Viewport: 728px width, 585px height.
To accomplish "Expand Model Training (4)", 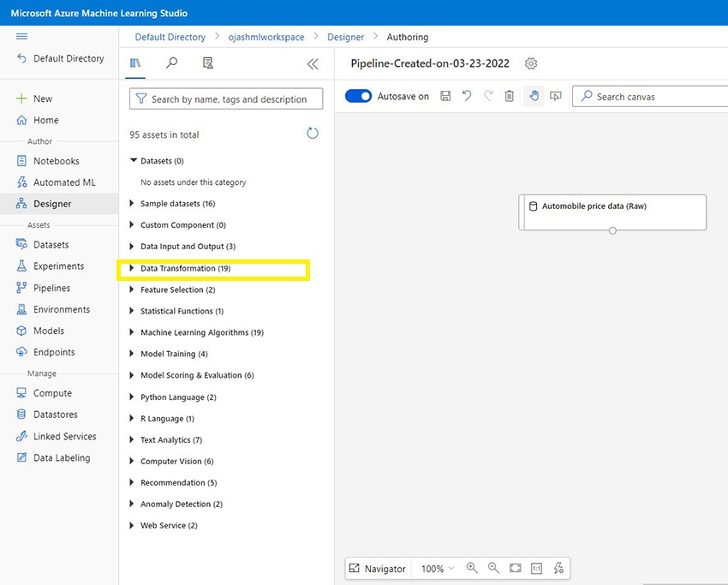I will click(132, 354).
